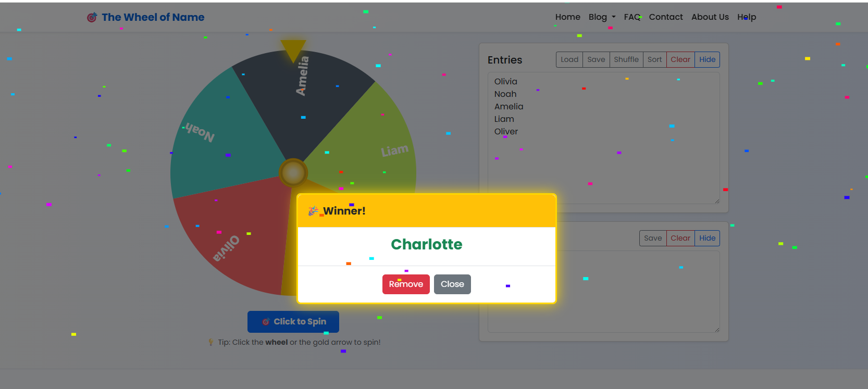Go to the About Us page
Screen dimensions: 868x389
click(710, 17)
